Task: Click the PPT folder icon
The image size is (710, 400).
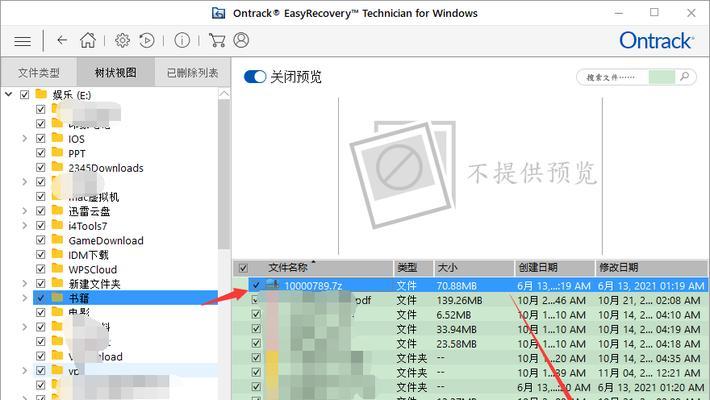Action: click(x=57, y=152)
